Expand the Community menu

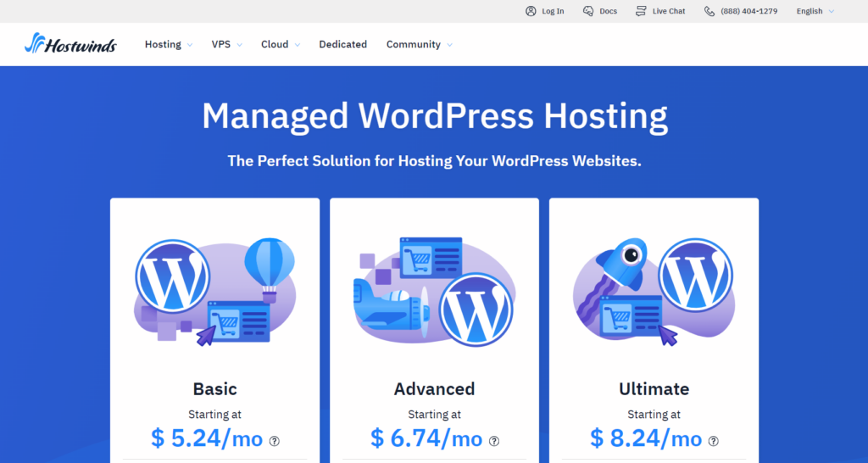(420, 44)
